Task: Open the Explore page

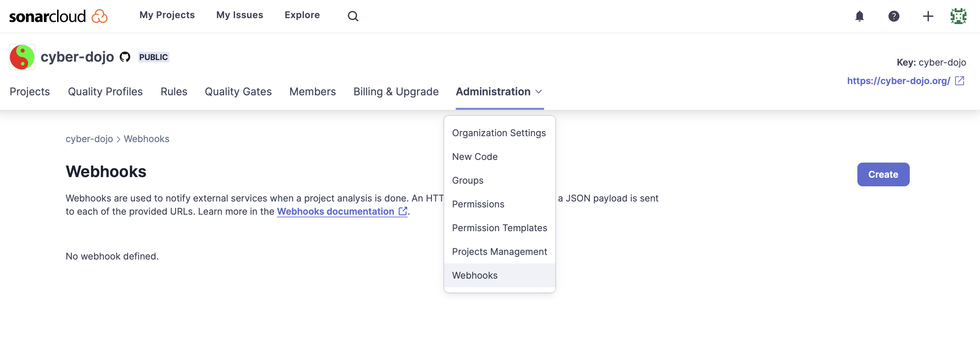Action: (302, 15)
